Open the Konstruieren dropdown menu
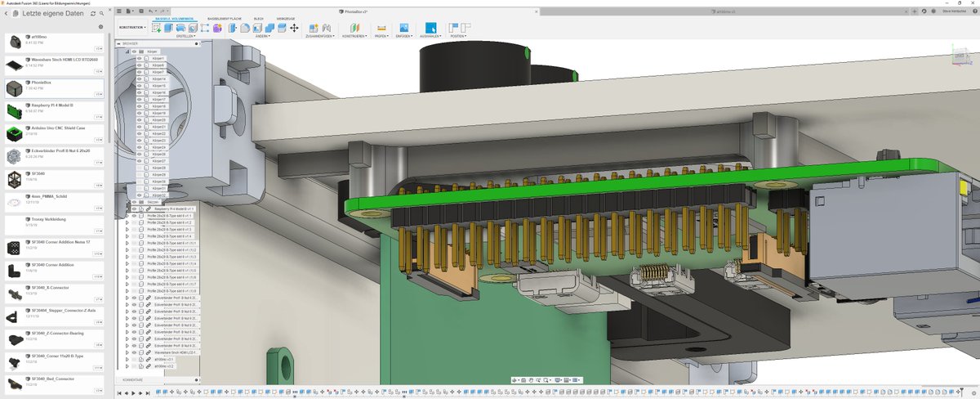 (354, 36)
